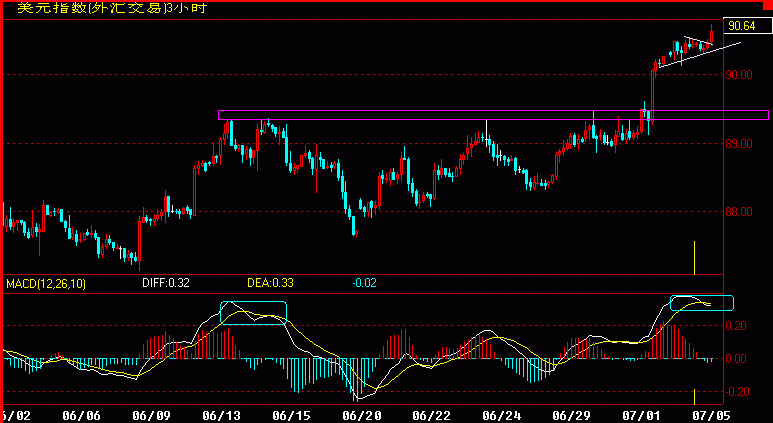Screen dimensions: 773x423
Task: Click the 06/06 date label
Action: 81,416
